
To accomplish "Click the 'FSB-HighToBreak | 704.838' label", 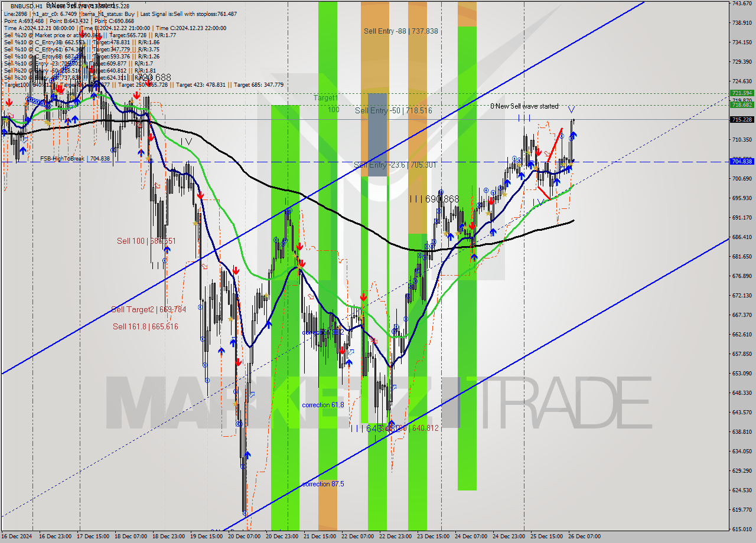I will 75,158.
